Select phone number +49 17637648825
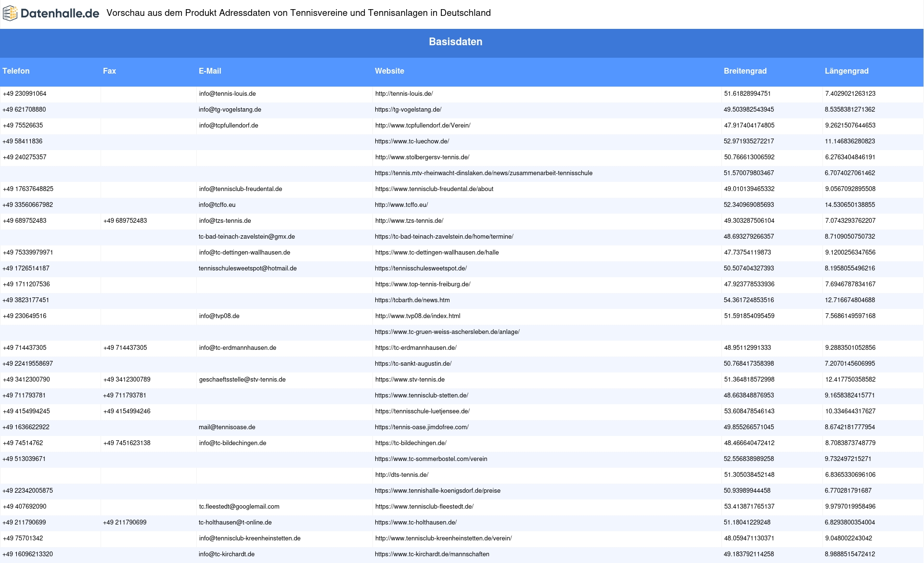This screenshot has height=563, width=924. (28, 189)
